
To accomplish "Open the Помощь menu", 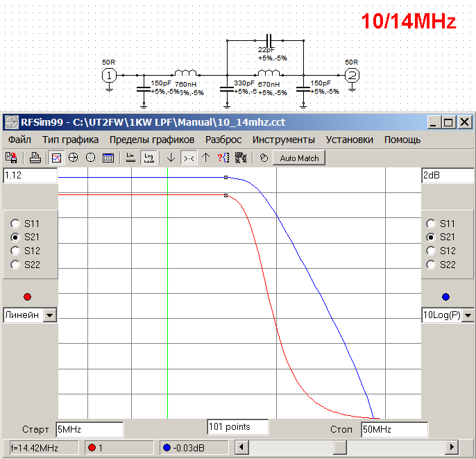I will pos(402,140).
